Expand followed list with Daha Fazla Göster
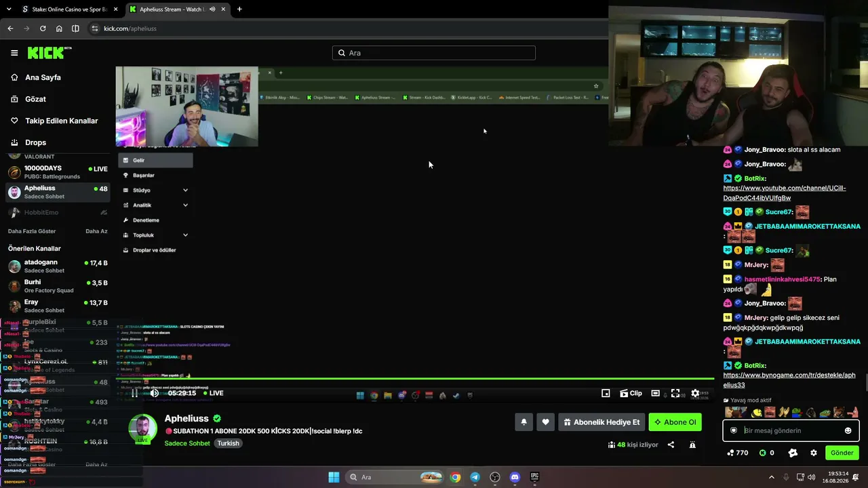 pos(32,231)
